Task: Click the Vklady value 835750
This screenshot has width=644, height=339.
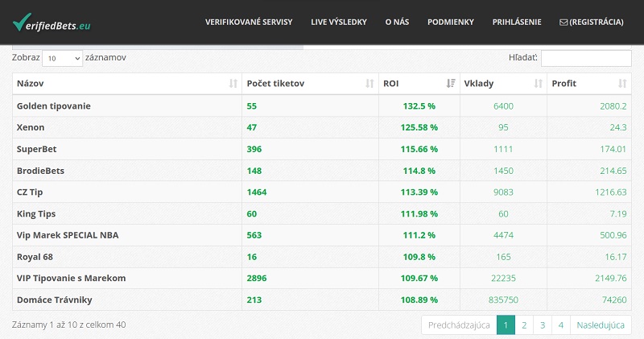Action: coord(503,300)
